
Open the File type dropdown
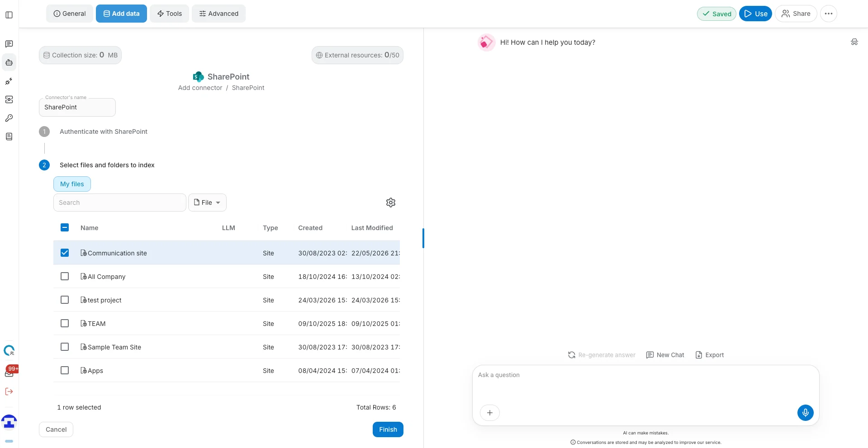point(207,203)
